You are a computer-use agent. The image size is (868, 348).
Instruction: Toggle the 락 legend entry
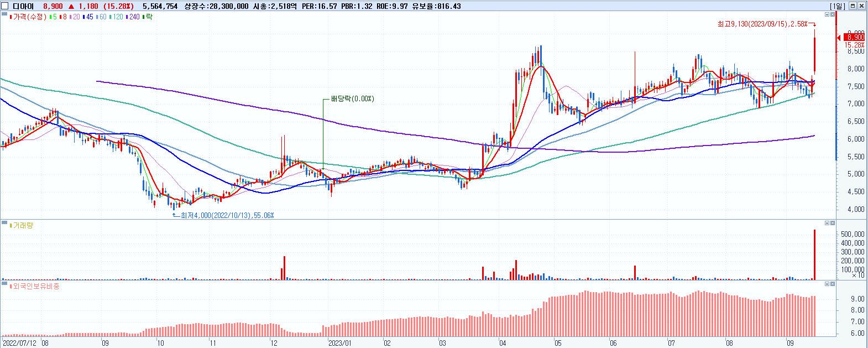[148, 17]
